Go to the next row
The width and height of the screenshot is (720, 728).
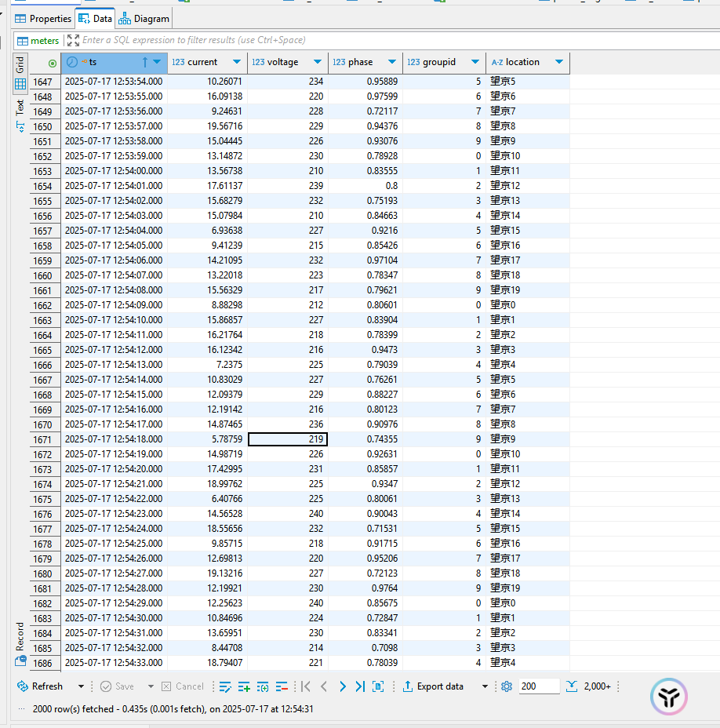(x=342, y=686)
